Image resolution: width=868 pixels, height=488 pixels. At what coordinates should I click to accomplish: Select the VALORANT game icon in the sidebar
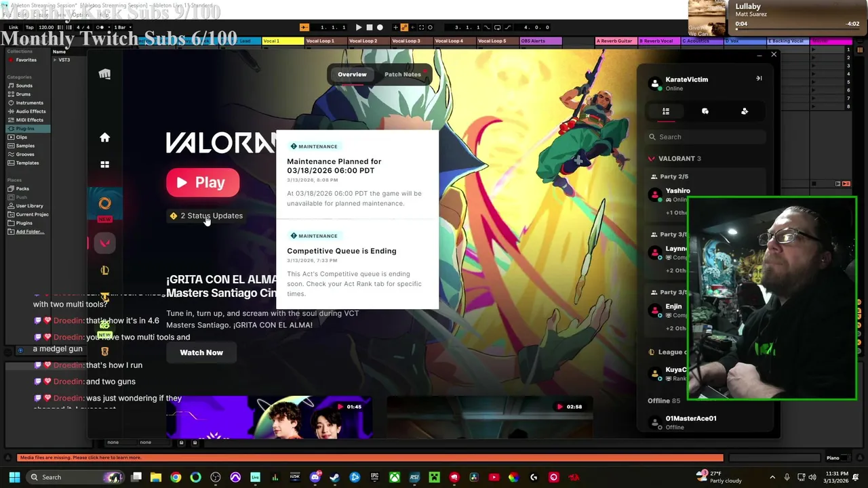click(104, 243)
